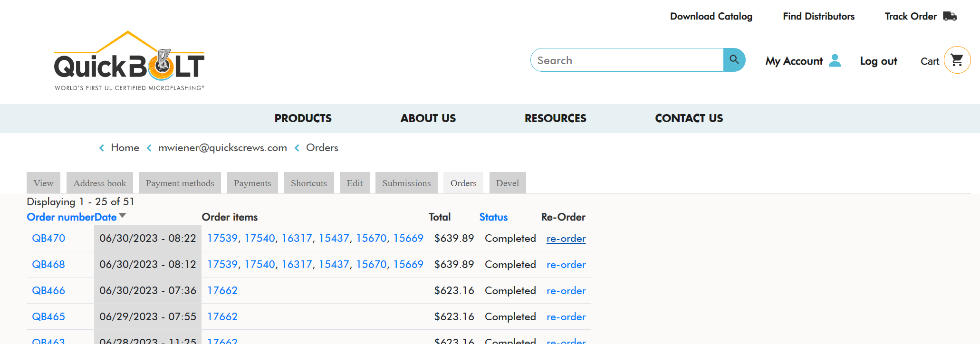
Task: Click the QuickBOLT logo
Action: click(x=129, y=62)
